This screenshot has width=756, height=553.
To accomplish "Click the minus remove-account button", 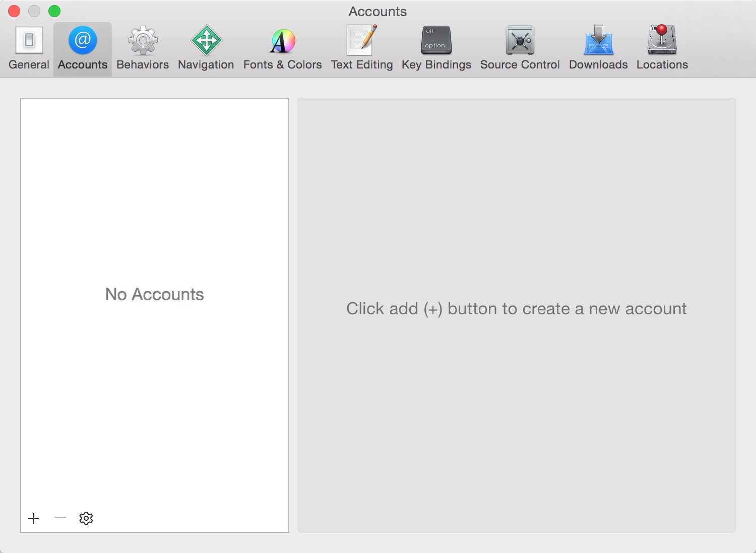I will (60, 518).
